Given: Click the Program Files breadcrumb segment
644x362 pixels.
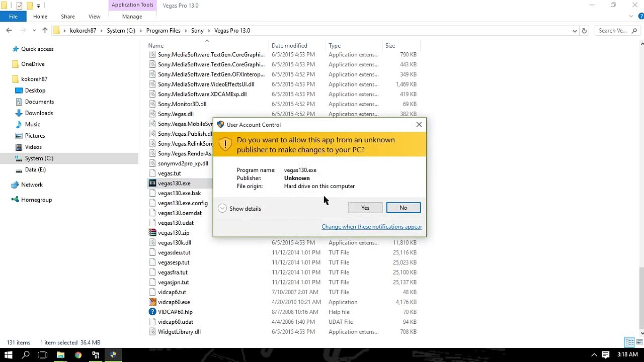Looking at the screenshot, I should [x=163, y=31].
